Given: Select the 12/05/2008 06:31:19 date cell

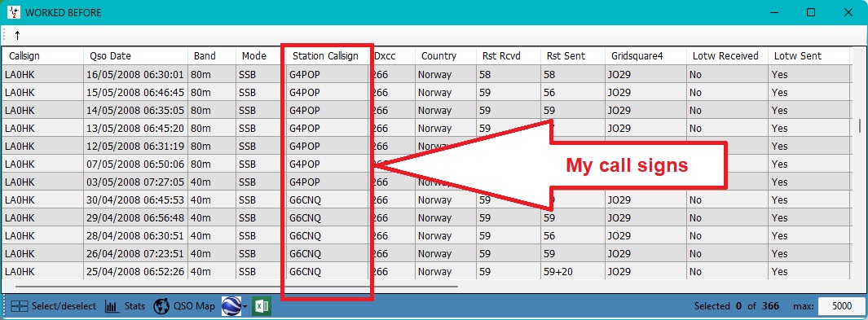Looking at the screenshot, I should tap(135, 147).
